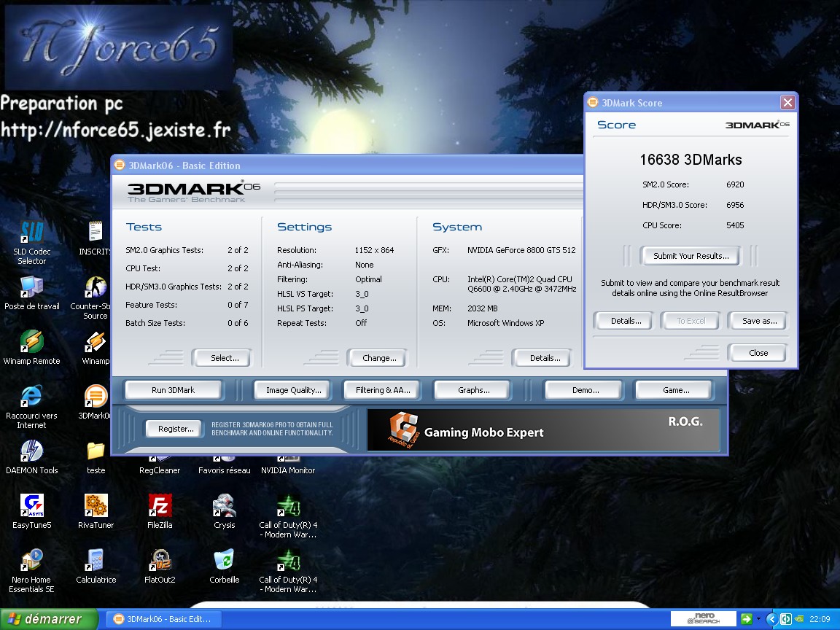Open the 3DMark06 desktop shortcut

(x=96, y=397)
